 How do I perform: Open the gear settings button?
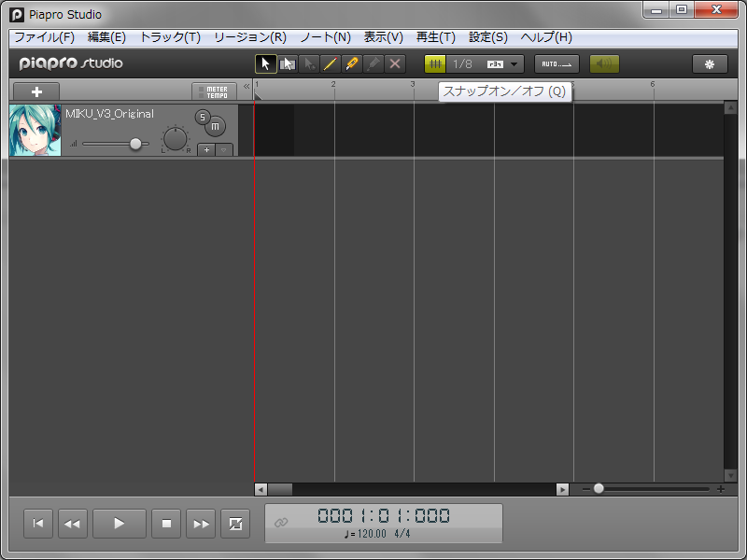click(710, 64)
